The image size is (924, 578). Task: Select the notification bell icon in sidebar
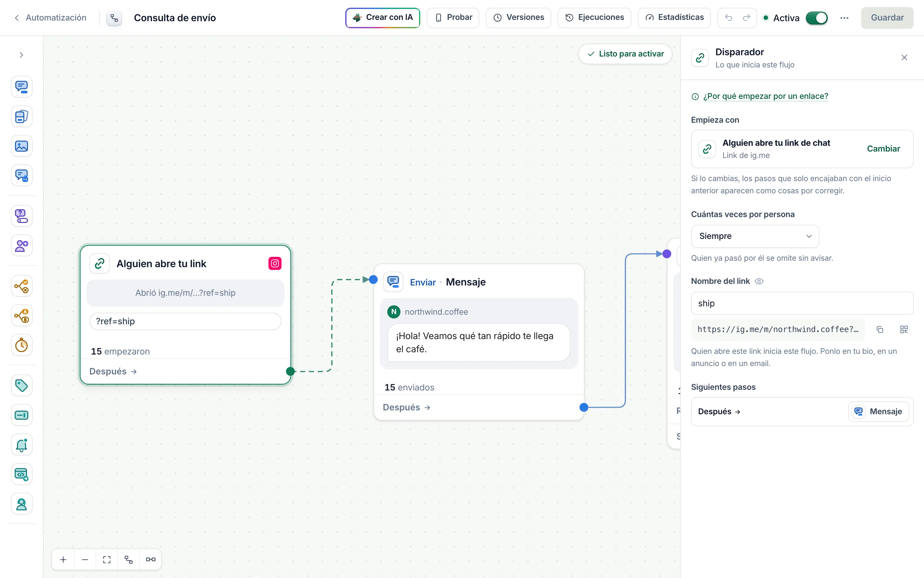[x=22, y=445]
